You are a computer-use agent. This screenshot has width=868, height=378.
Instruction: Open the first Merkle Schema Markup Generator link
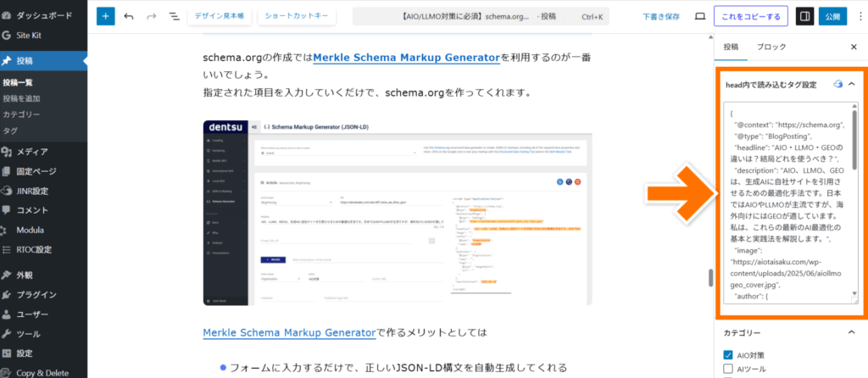[406, 58]
